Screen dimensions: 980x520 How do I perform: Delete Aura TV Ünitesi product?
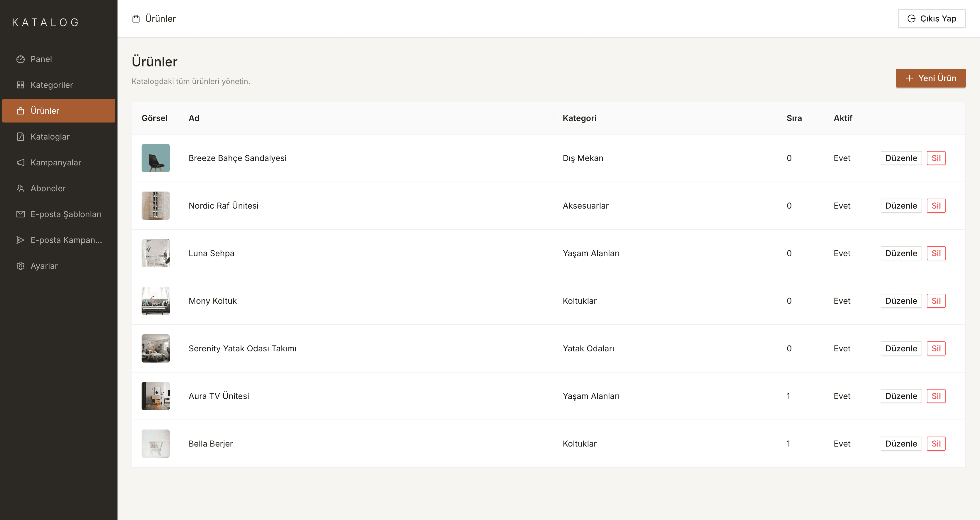[x=936, y=396]
